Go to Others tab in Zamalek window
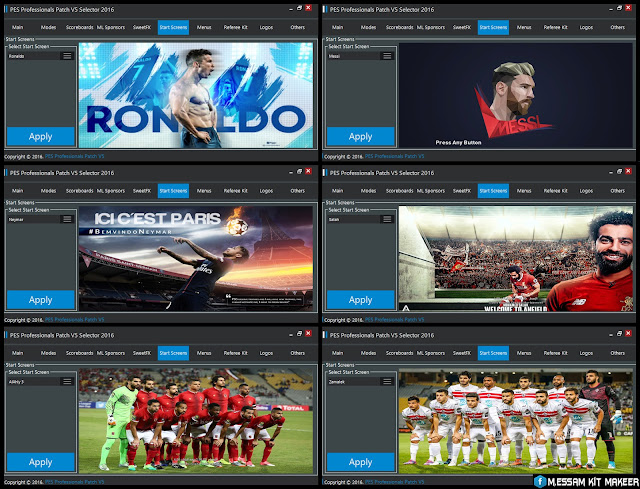640x489 pixels. coord(618,353)
